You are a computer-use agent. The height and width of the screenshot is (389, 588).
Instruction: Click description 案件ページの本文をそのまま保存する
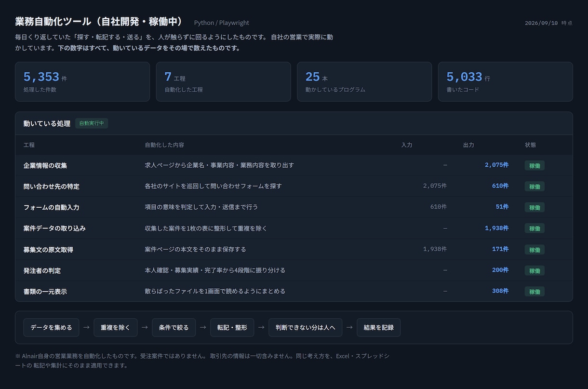point(196,249)
